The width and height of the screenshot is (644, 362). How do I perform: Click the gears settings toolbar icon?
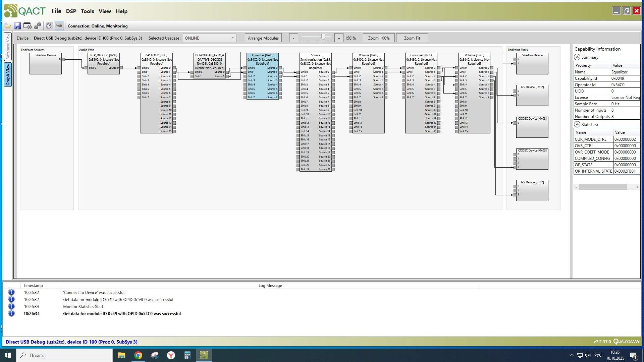pyautogui.click(x=38, y=26)
